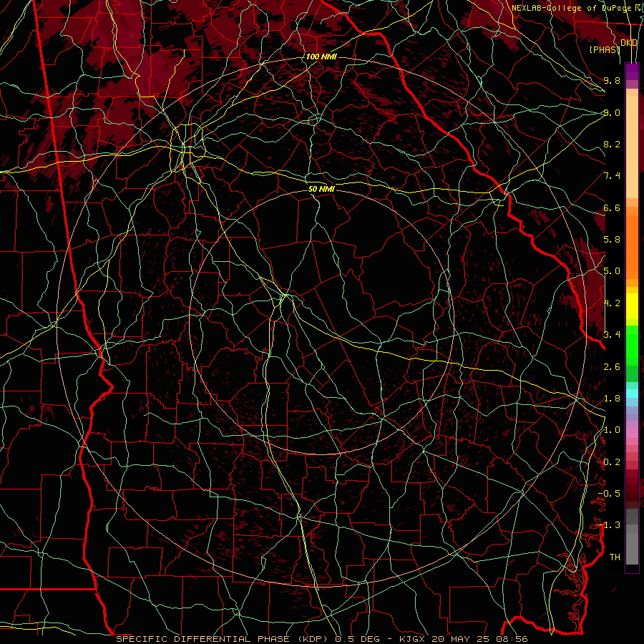
Task: Click the "3.4" scale value
Action: (x=612, y=335)
